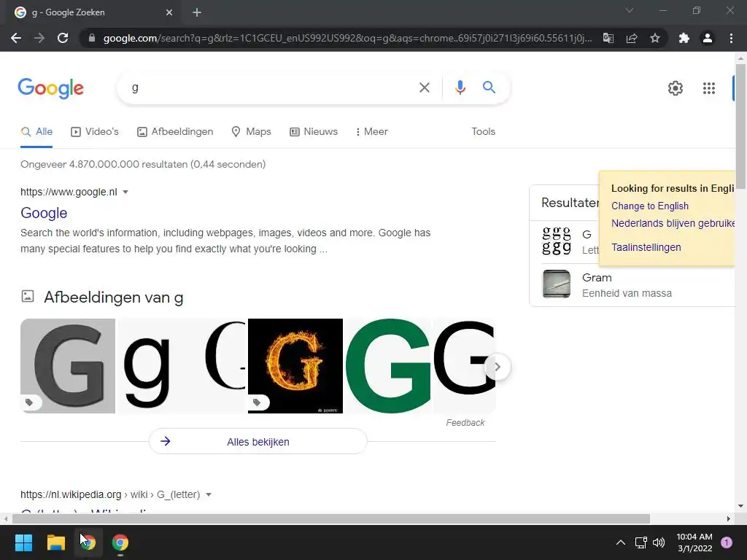The width and height of the screenshot is (747, 560).
Task: Reload the current Google page
Action: pos(63,38)
